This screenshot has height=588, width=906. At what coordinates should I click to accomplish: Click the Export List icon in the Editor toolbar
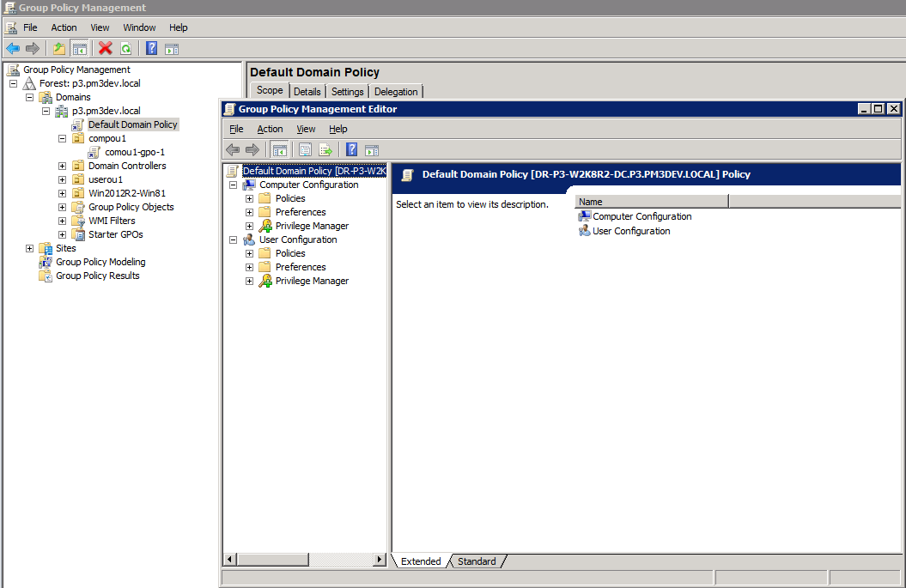click(325, 150)
